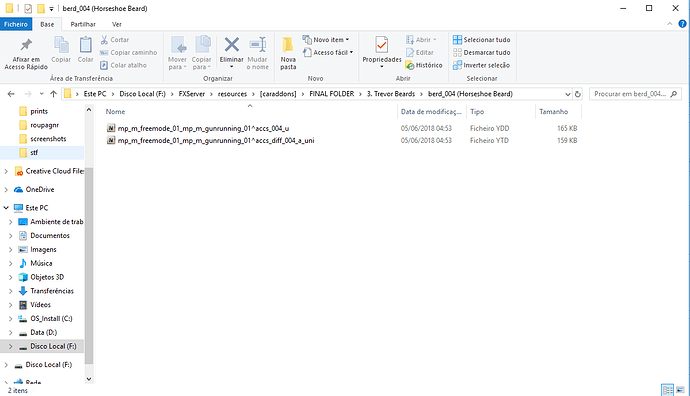Expand Documentos tree node
Viewport: 690px width, 396px height.
(11, 236)
